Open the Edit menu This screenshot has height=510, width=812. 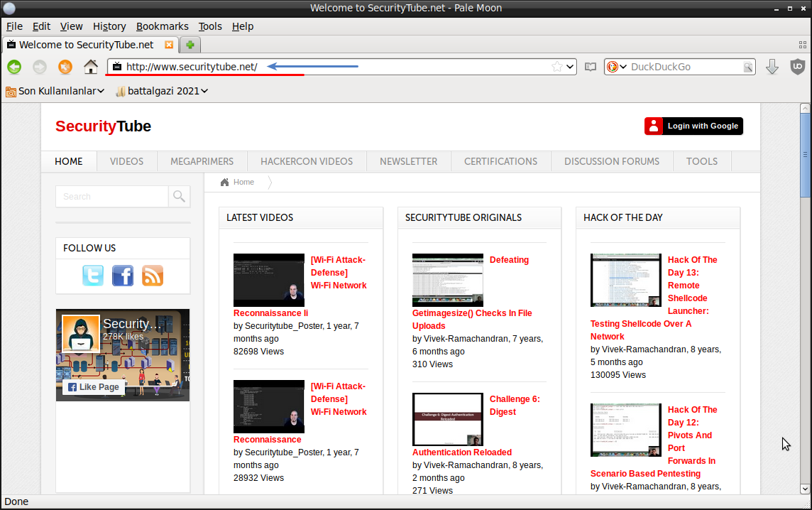pos(41,26)
